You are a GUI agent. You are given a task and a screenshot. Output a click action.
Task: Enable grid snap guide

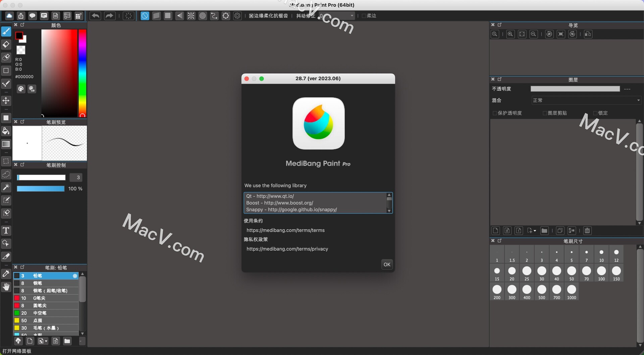pyautogui.click(x=168, y=16)
